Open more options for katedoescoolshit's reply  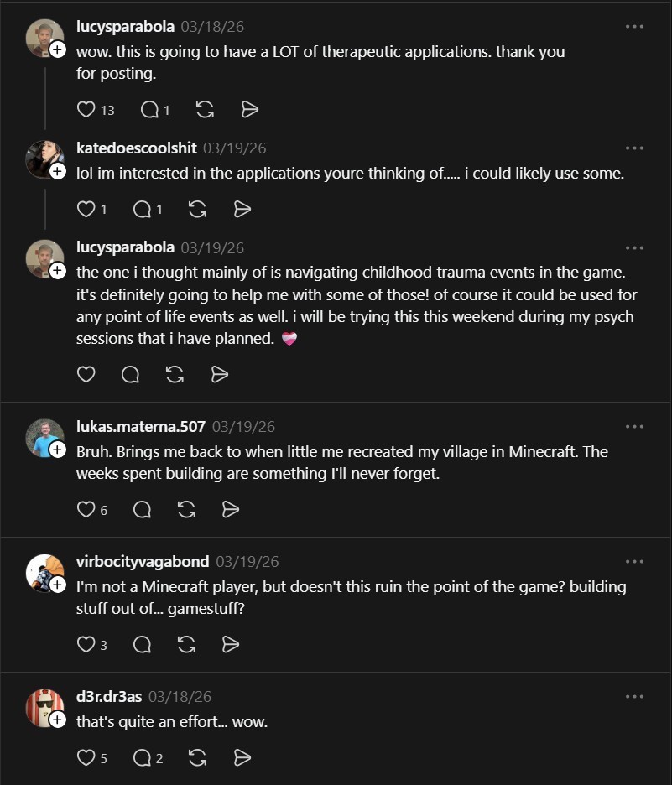[x=634, y=148]
